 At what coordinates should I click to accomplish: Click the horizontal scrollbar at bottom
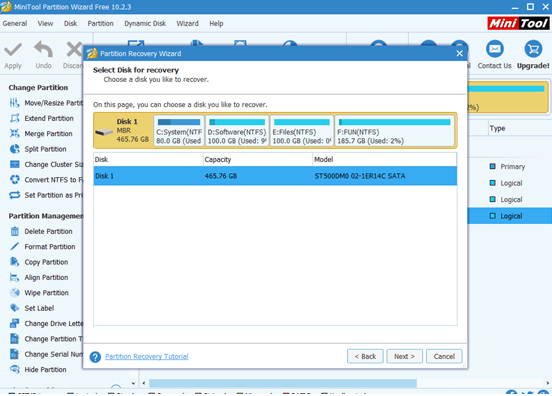283,383
